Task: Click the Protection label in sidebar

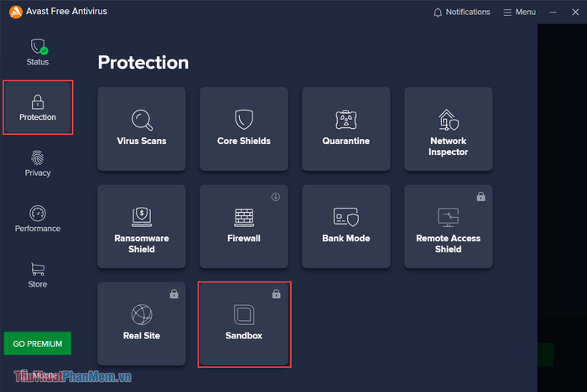Action: click(x=38, y=117)
